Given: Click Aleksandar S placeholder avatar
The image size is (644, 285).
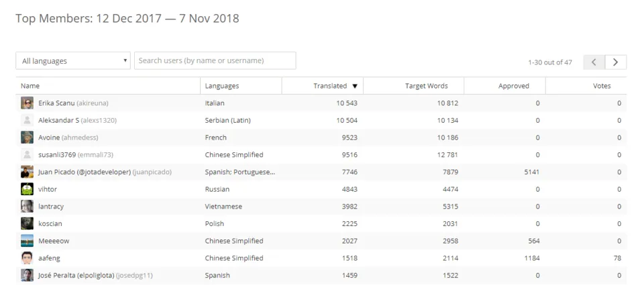Looking at the screenshot, I should [27, 120].
